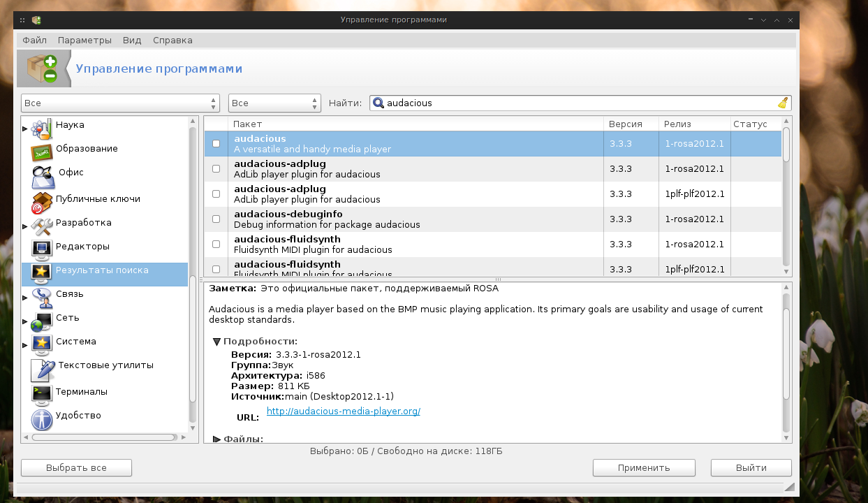
Task: Expand the Разработка category tree
Action: click(x=25, y=226)
